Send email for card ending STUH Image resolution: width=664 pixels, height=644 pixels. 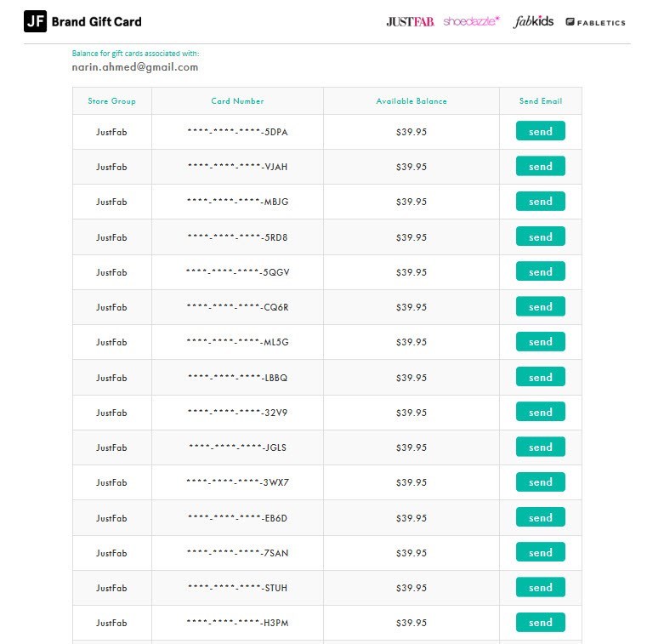(x=541, y=587)
